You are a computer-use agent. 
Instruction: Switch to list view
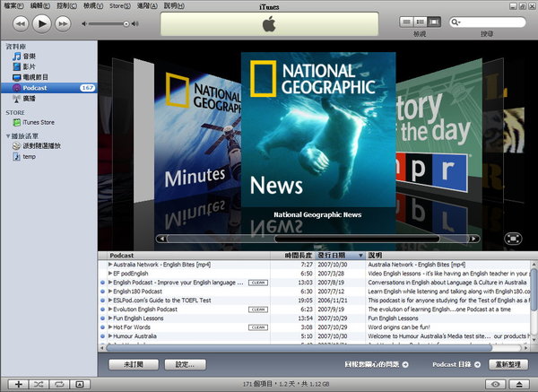coord(406,22)
